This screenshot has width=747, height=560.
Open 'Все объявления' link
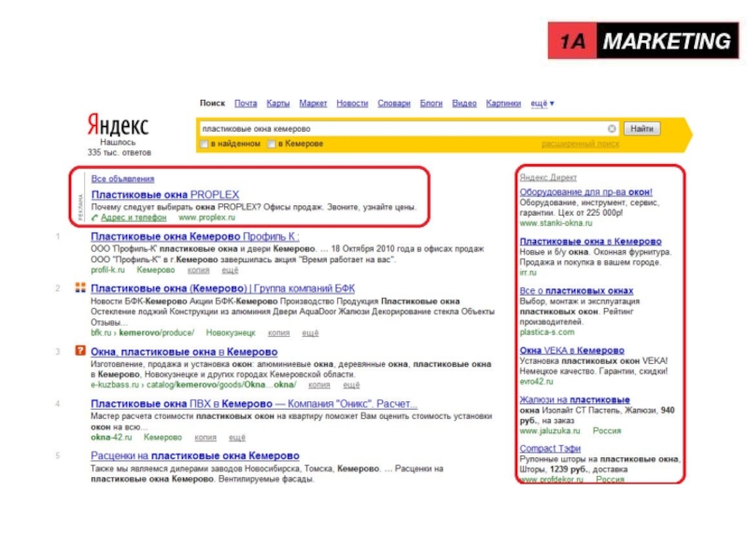pyautogui.click(x=123, y=179)
